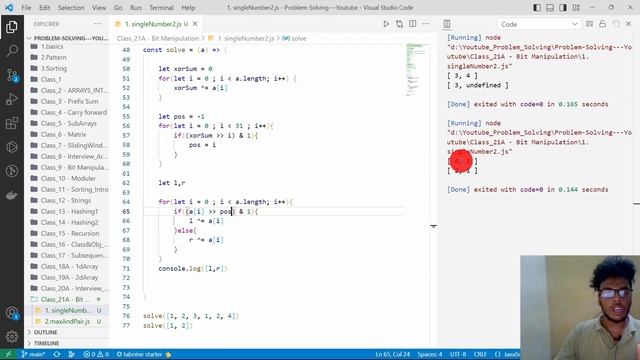Open the File menu

(26, 8)
